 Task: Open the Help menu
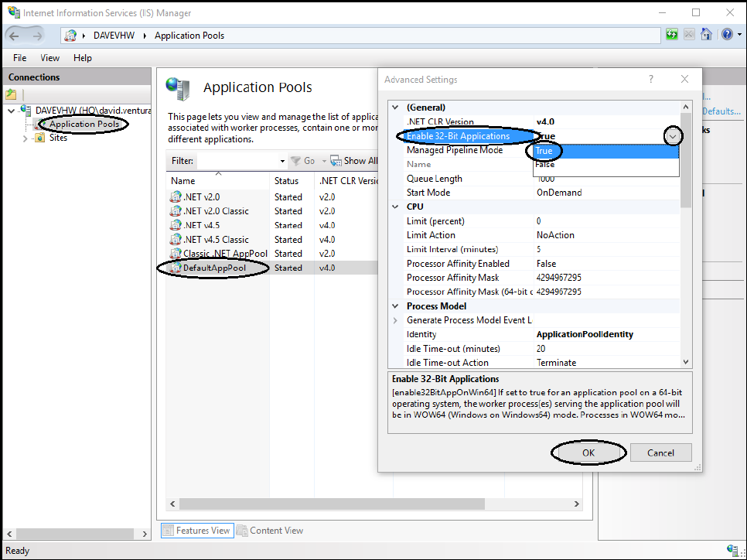(83, 58)
